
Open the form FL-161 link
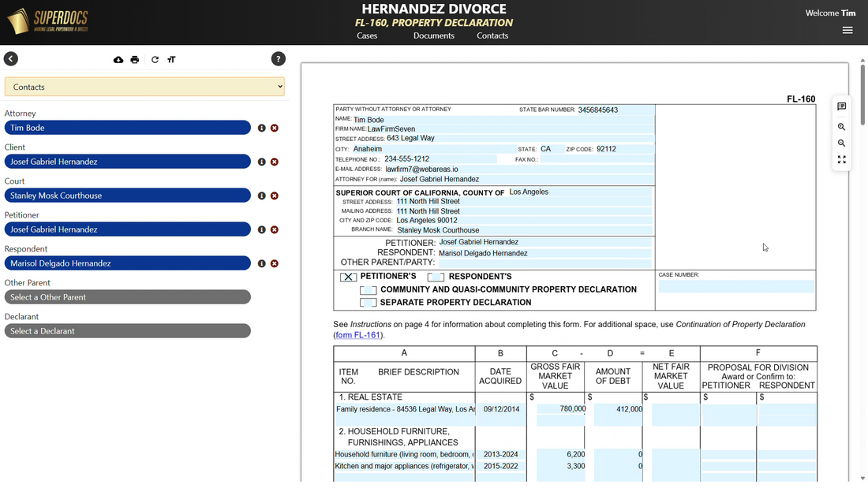coord(357,335)
